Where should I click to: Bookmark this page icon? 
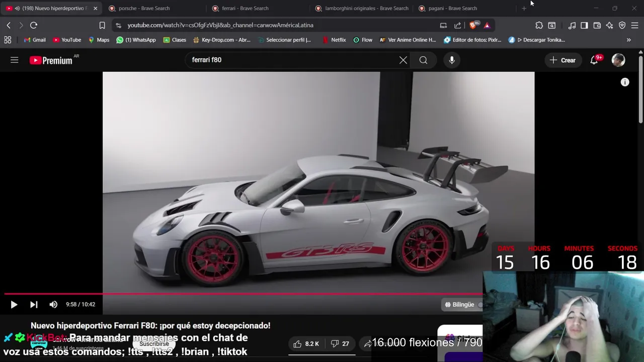[x=102, y=25]
